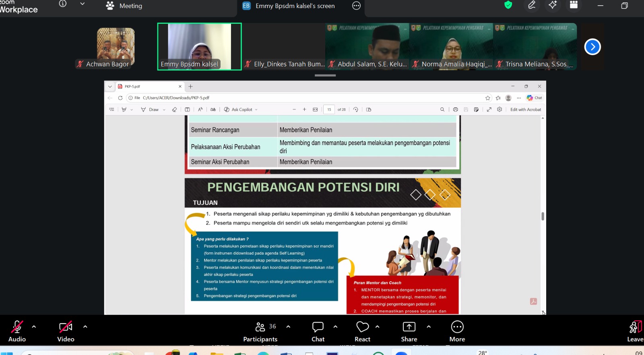Show meeting information icon
644x355 pixels.
(62, 4)
